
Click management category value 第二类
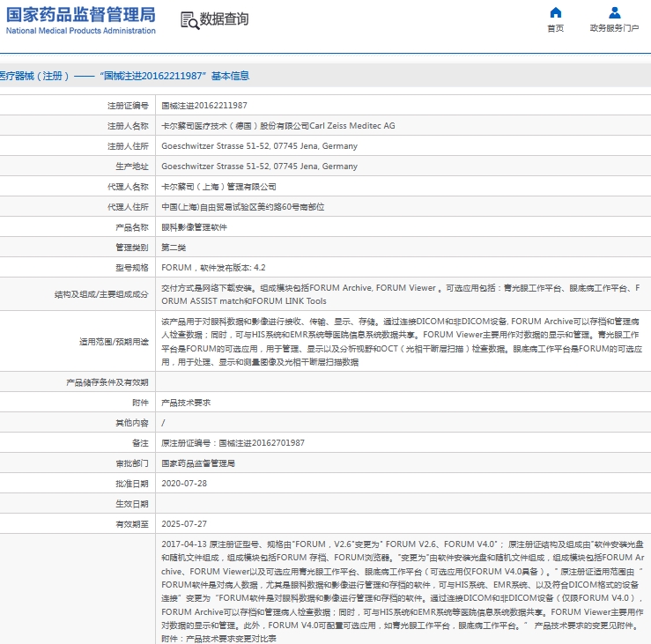(x=174, y=248)
